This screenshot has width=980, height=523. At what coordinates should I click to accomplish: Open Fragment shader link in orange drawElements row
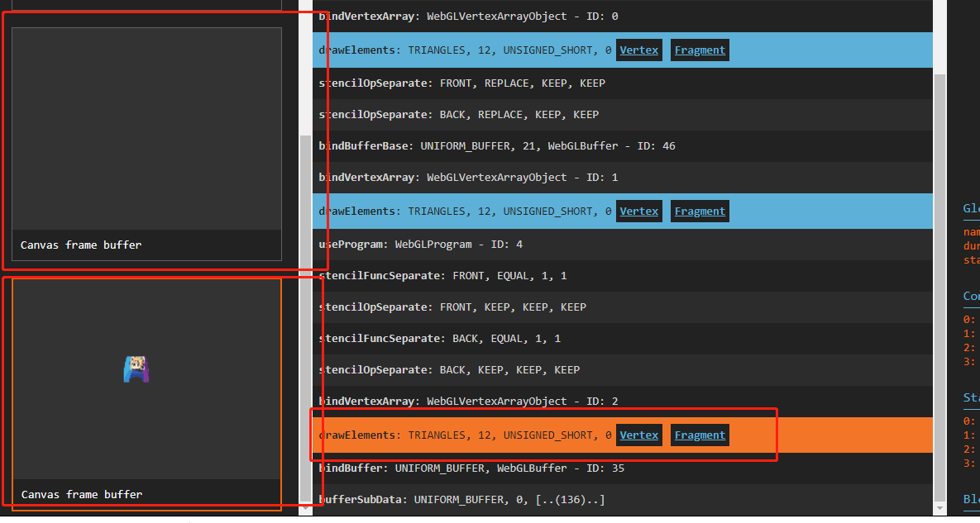[700, 435]
